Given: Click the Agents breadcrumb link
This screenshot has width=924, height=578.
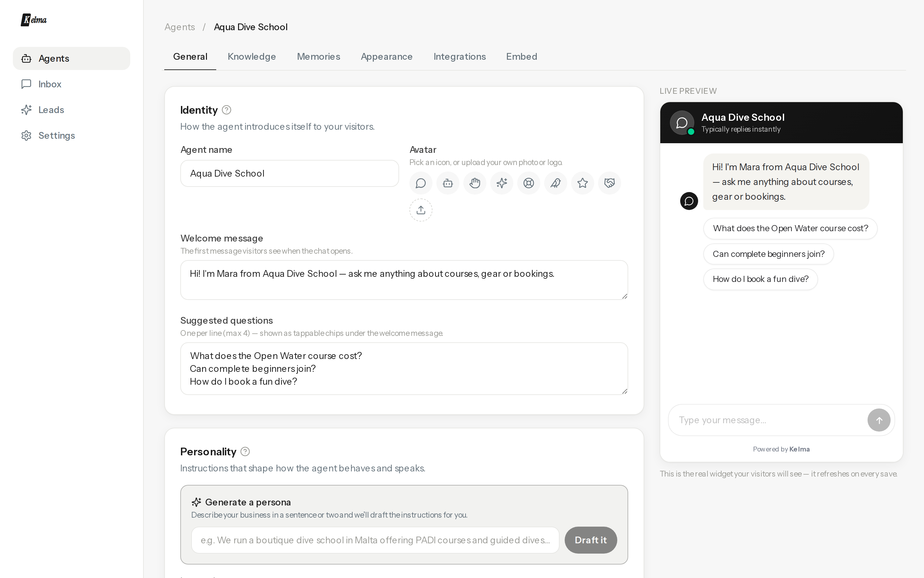Looking at the screenshot, I should 179,27.
